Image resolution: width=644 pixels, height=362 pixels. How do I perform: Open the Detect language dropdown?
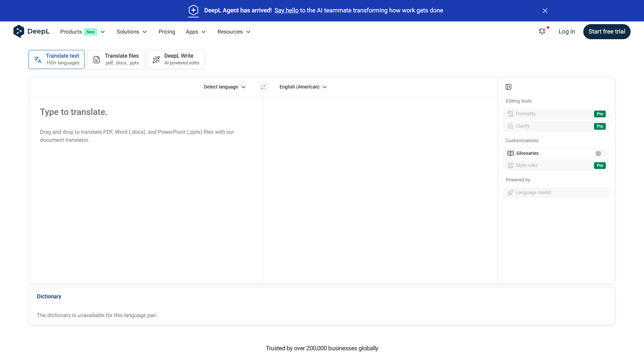(x=224, y=87)
